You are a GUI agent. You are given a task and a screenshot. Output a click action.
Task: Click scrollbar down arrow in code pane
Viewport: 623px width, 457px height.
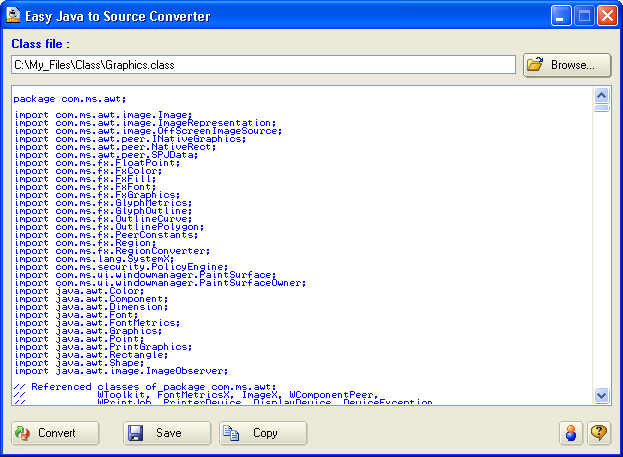tap(602, 395)
